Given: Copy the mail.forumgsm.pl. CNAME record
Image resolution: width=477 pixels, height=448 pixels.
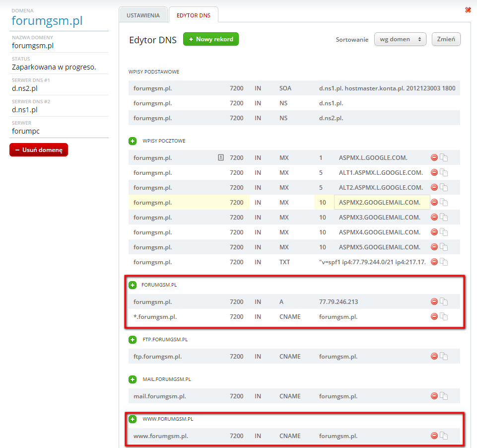Looking at the screenshot, I should coord(444,396).
